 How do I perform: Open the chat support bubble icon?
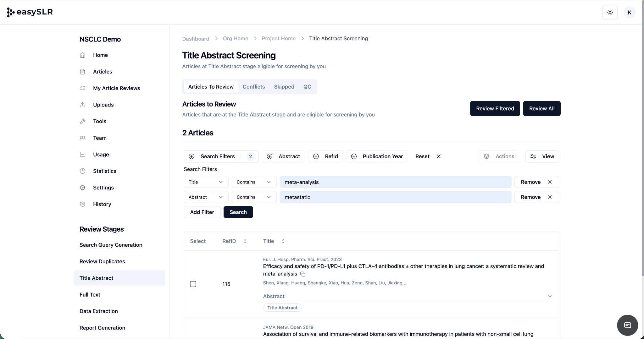[x=627, y=325]
